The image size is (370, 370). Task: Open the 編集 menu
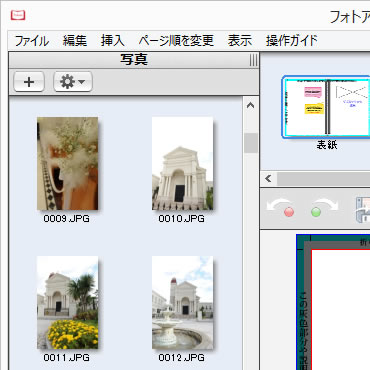coord(75,41)
